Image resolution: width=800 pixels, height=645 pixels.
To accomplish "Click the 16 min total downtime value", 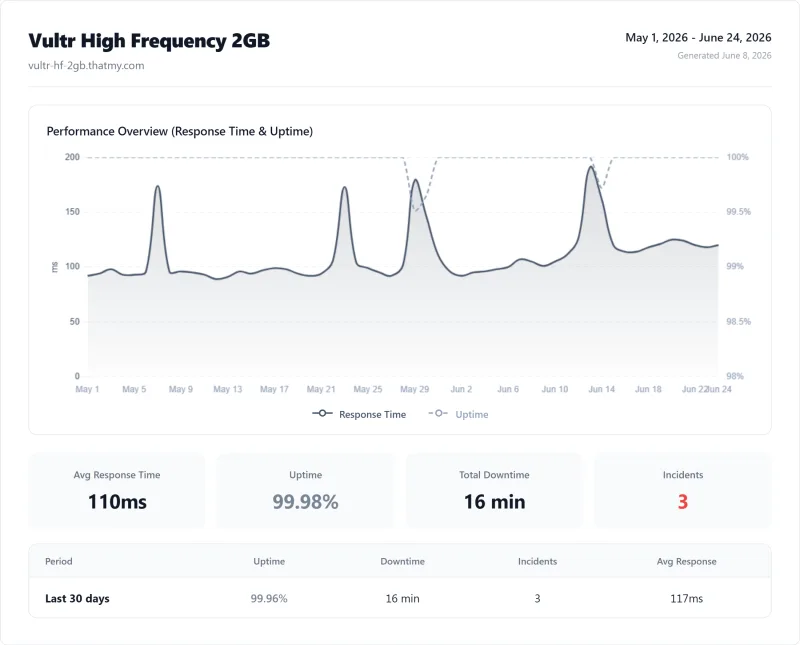I will (494, 502).
